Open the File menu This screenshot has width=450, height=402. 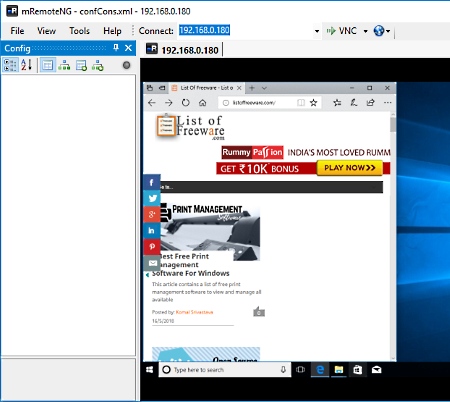17,31
